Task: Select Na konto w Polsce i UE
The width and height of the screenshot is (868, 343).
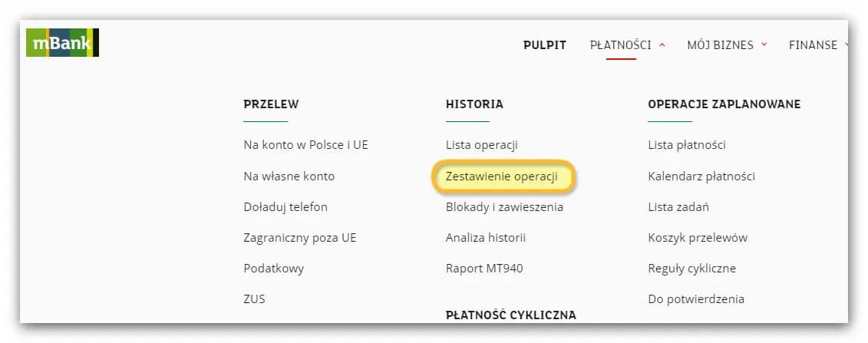Action: 305,145
